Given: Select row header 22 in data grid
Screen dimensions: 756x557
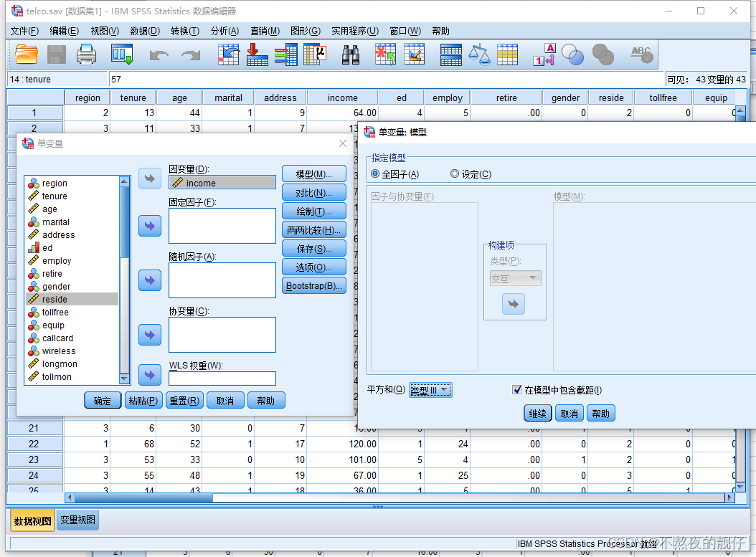Looking at the screenshot, I should pyautogui.click(x=34, y=444).
